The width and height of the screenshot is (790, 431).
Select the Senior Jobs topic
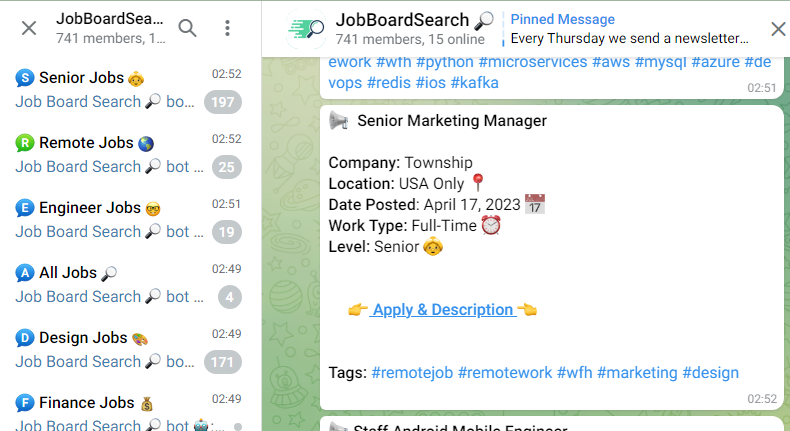pos(110,89)
